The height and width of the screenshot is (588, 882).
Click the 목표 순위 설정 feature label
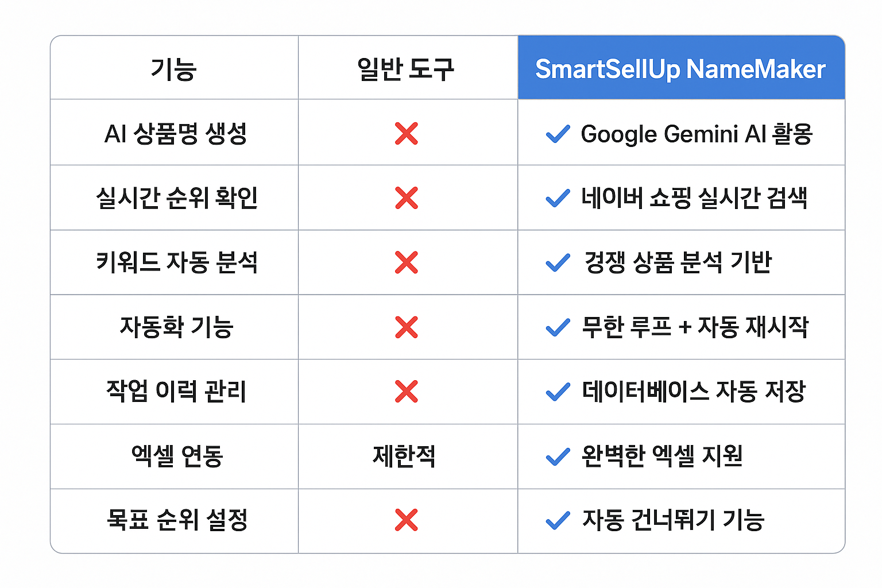(177, 520)
